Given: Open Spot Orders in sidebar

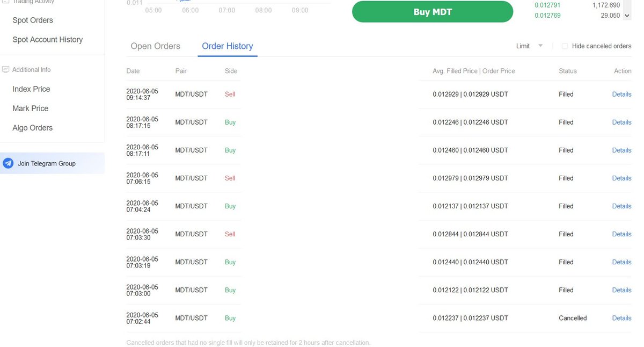Looking at the screenshot, I should click(x=33, y=20).
